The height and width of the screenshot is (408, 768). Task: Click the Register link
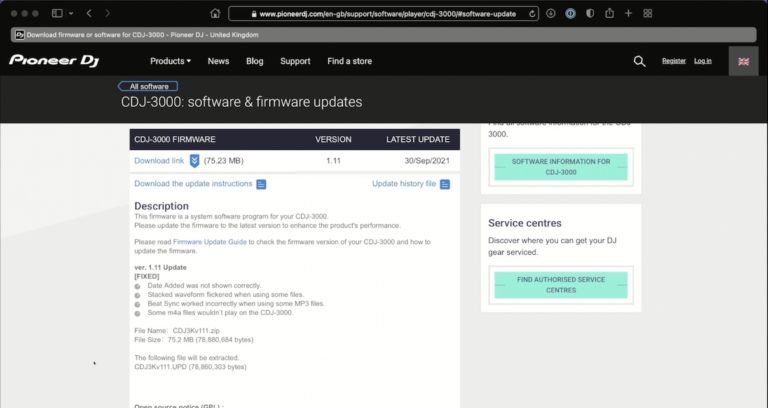[x=674, y=61]
